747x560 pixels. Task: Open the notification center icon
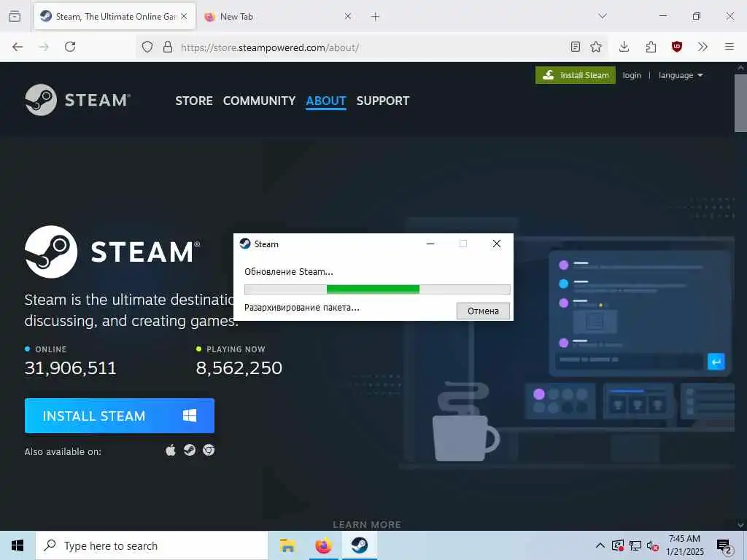point(724,546)
